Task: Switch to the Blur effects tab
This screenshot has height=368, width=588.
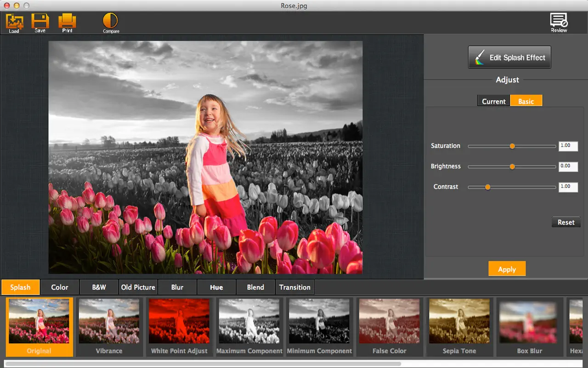Action: tap(177, 287)
